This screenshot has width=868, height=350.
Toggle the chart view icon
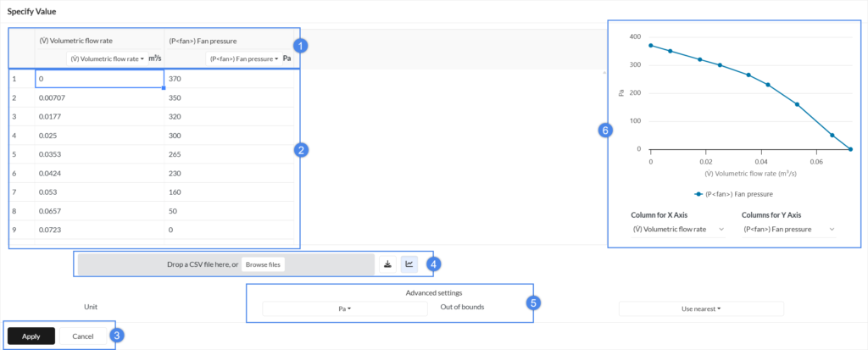click(x=409, y=264)
